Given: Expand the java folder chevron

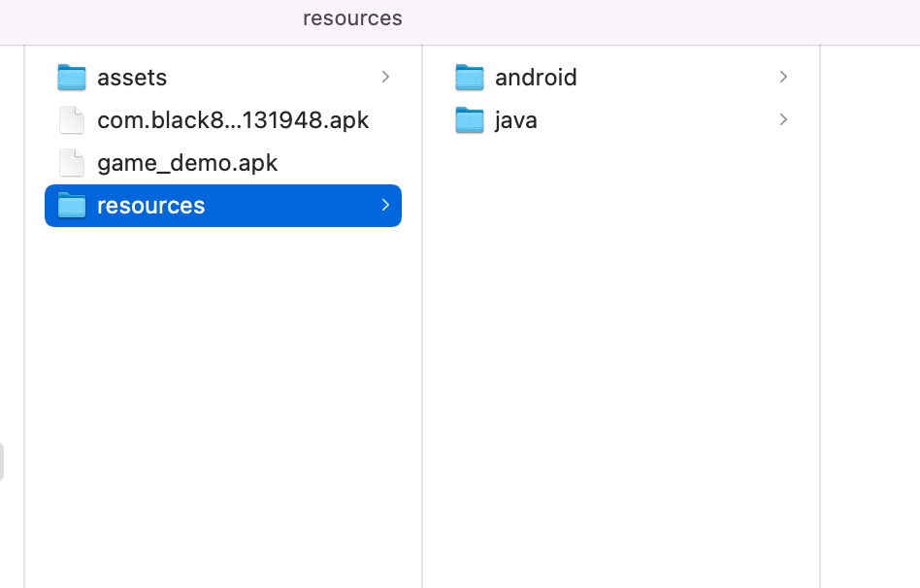Looking at the screenshot, I should click(x=783, y=119).
